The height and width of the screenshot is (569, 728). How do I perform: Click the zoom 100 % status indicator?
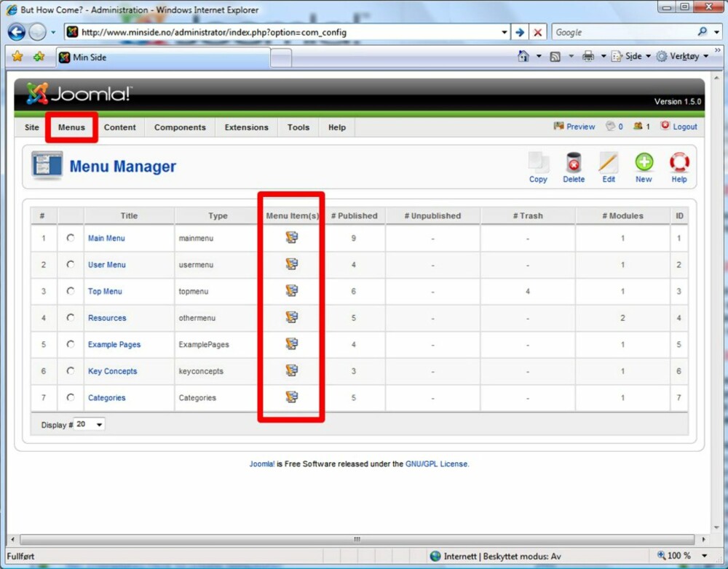674,556
